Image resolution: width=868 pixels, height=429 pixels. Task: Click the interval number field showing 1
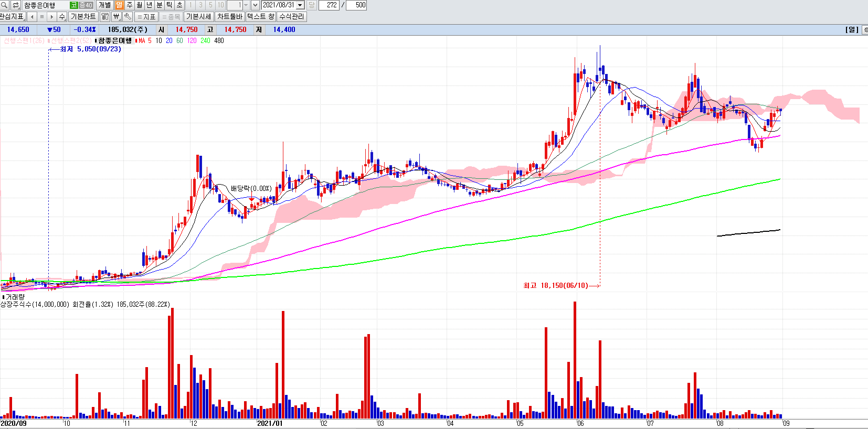pos(234,5)
